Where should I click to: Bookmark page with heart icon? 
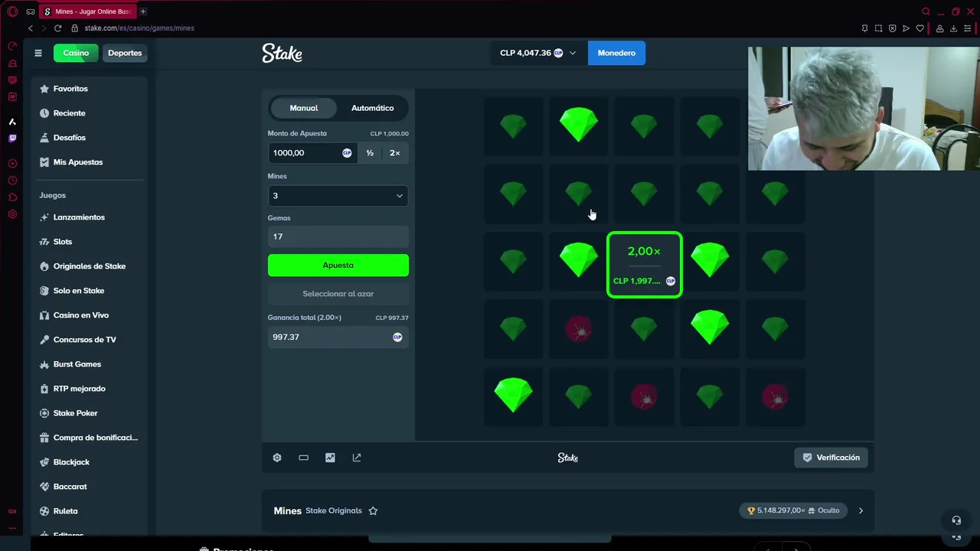pos(920,28)
